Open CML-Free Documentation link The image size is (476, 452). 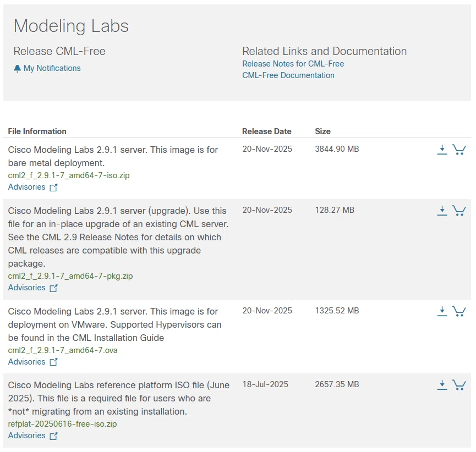point(288,75)
